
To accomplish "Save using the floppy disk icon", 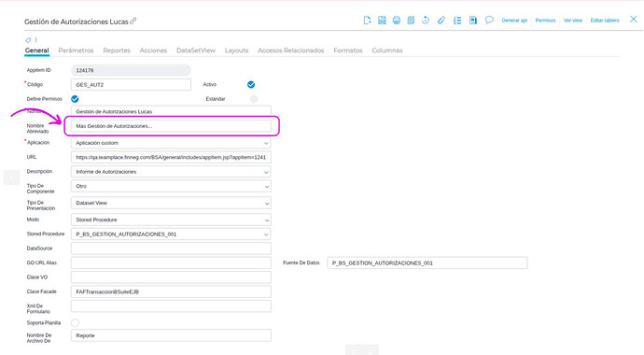I will (x=382, y=21).
